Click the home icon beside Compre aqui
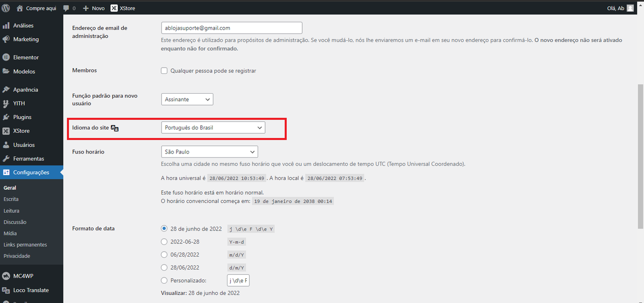 point(20,8)
